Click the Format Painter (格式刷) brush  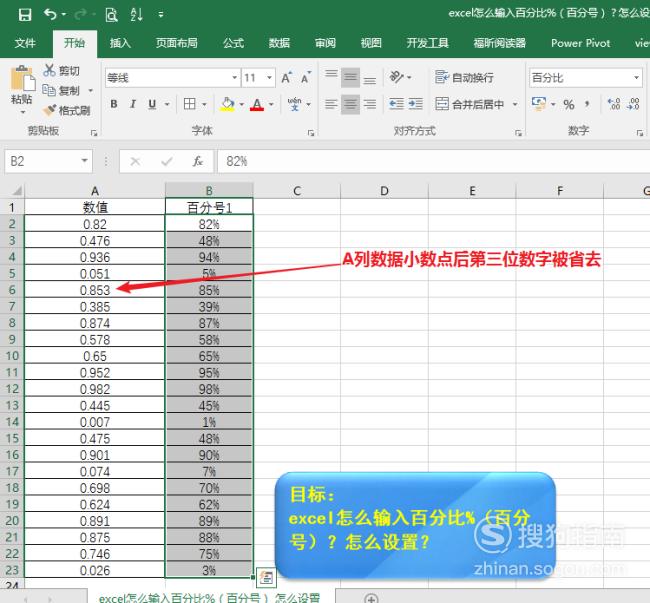click(49, 110)
